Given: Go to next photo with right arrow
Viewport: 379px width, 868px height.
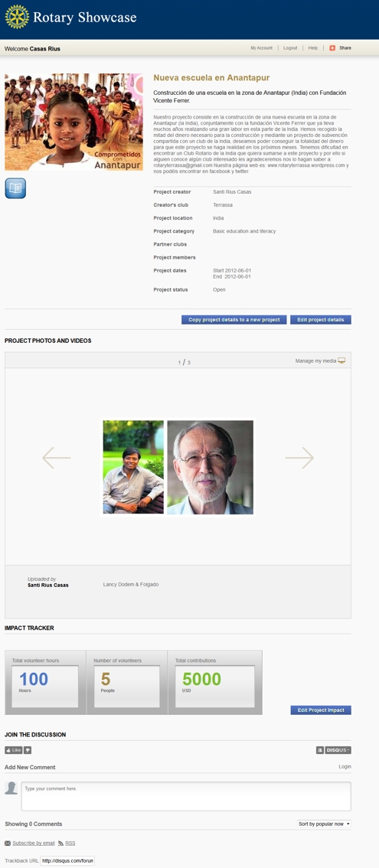Looking at the screenshot, I should click(299, 458).
